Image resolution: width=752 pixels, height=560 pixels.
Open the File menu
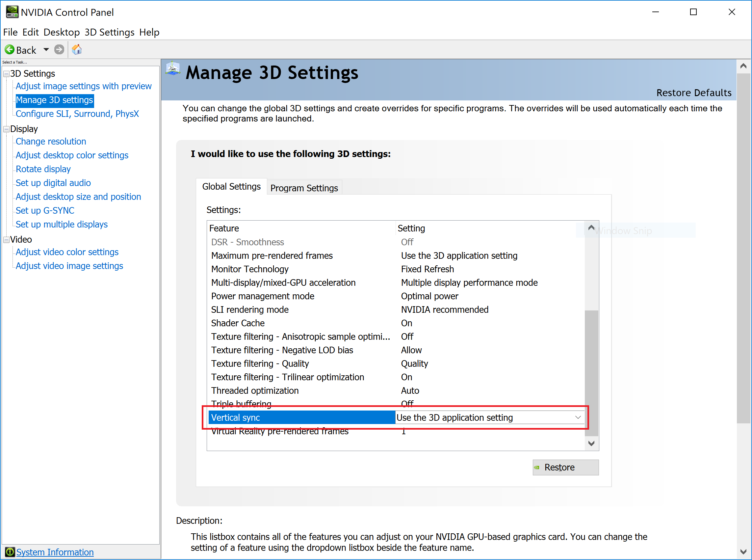point(10,32)
